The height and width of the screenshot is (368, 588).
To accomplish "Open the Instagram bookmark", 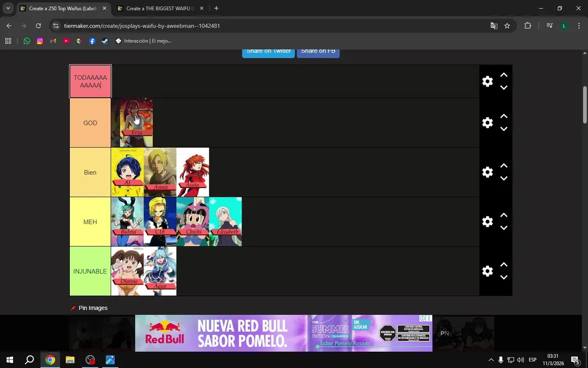I will click(x=40, y=41).
